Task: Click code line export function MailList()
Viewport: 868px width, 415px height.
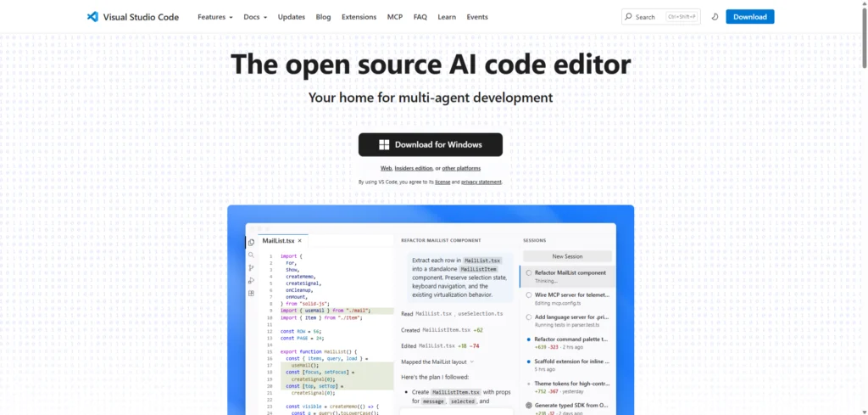Action: pos(320,351)
